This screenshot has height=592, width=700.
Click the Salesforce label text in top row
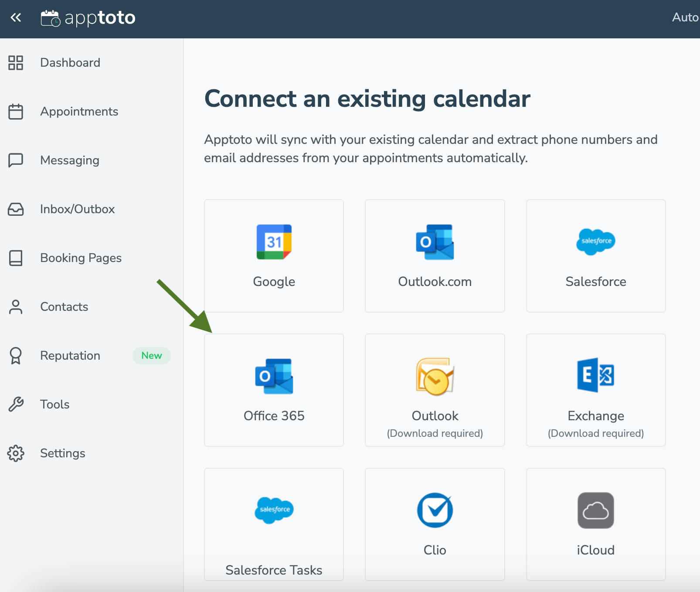(596, 282)
